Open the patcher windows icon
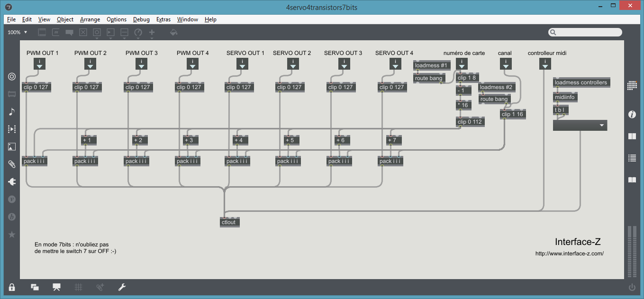Viewport: 644px width, 299px height. (35, 287)
